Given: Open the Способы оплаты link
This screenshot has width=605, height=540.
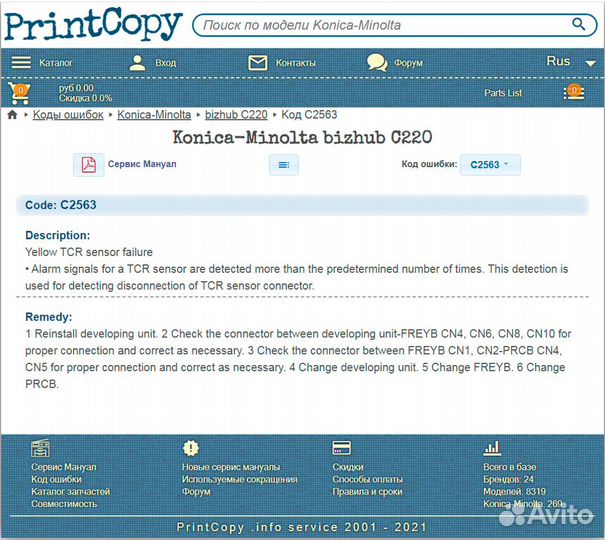Looking at the screenshot, I should (x=367, y=479).
